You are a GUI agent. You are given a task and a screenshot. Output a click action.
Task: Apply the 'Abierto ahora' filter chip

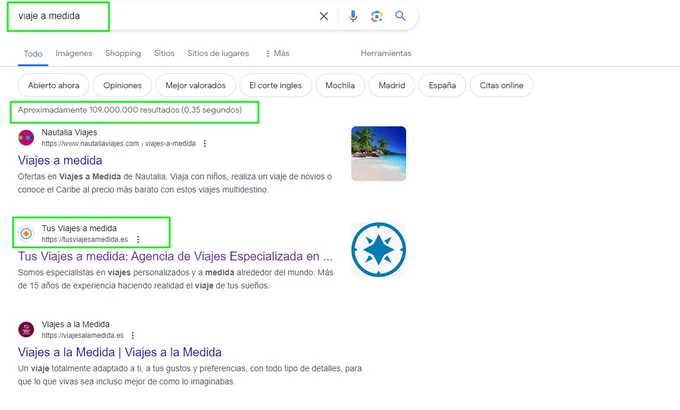[x=54, y=85]
